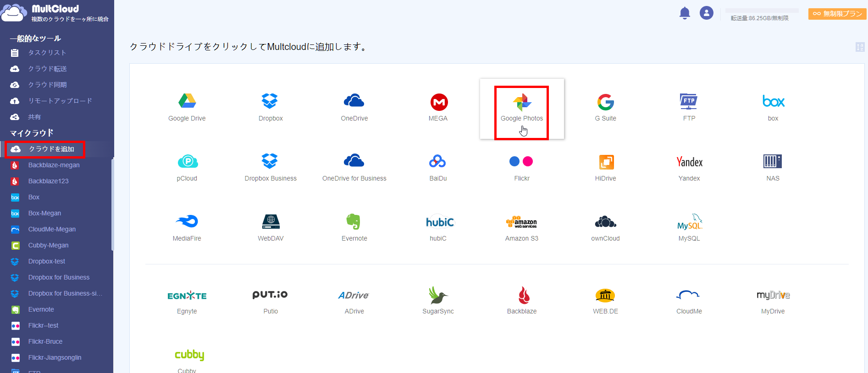Choose Evernote in the cloud grid
The image size is (868, 373).
coord(354,228)
